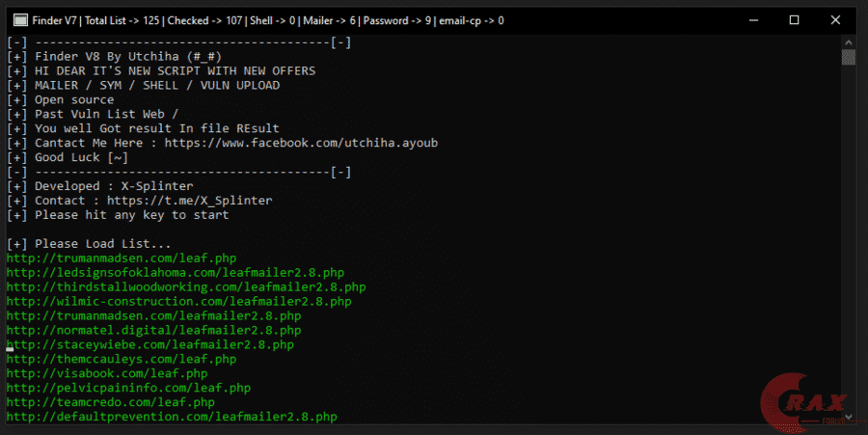Select the defaultprevention.com leafmailer URL
868x435 pixels.
tap(171, 417)
